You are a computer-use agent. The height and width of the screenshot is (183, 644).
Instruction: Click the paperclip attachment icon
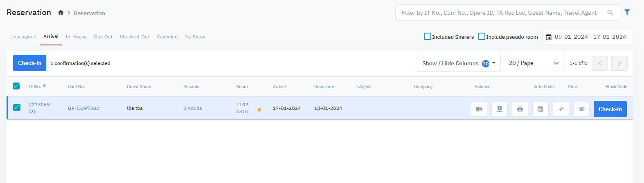(581, 109)
